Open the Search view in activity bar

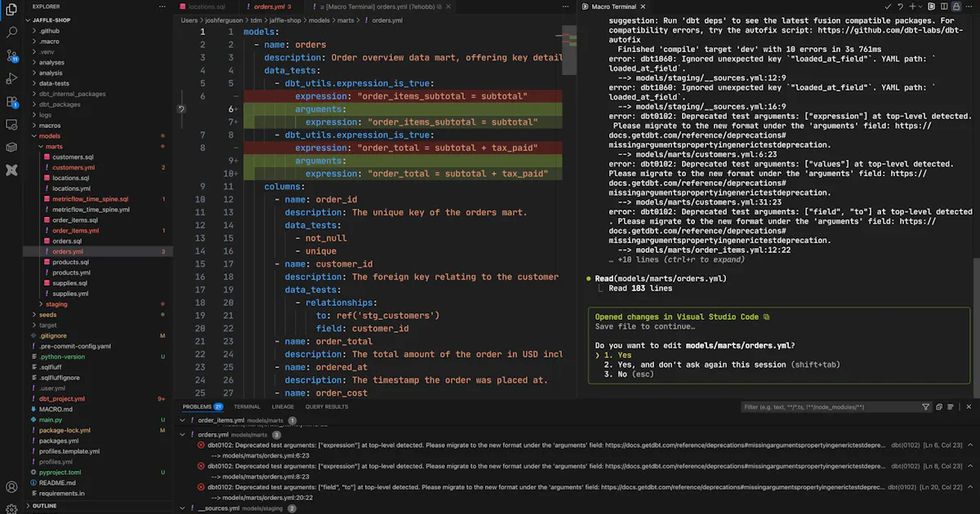pos(11,33)
